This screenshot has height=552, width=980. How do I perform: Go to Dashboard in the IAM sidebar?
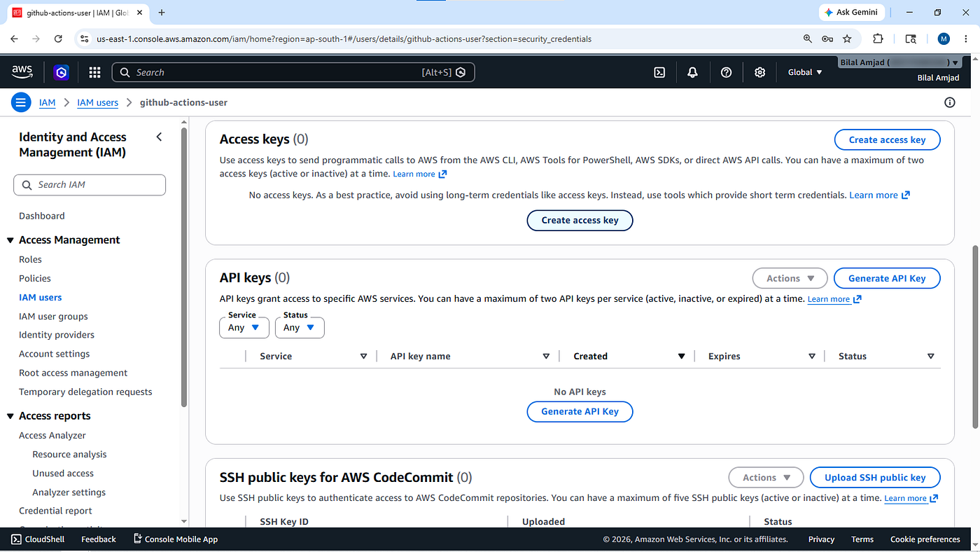(x=42, y=216)
